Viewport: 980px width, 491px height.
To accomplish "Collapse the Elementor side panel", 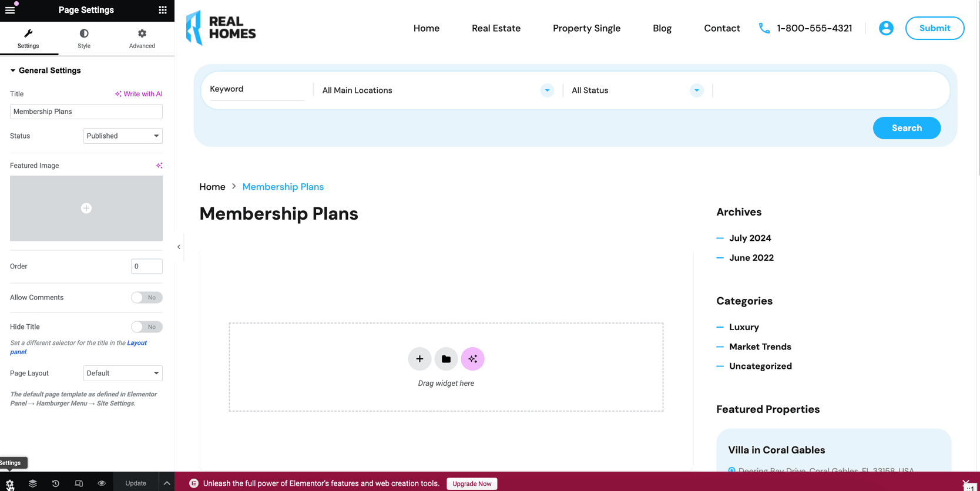I will (179, 247).
